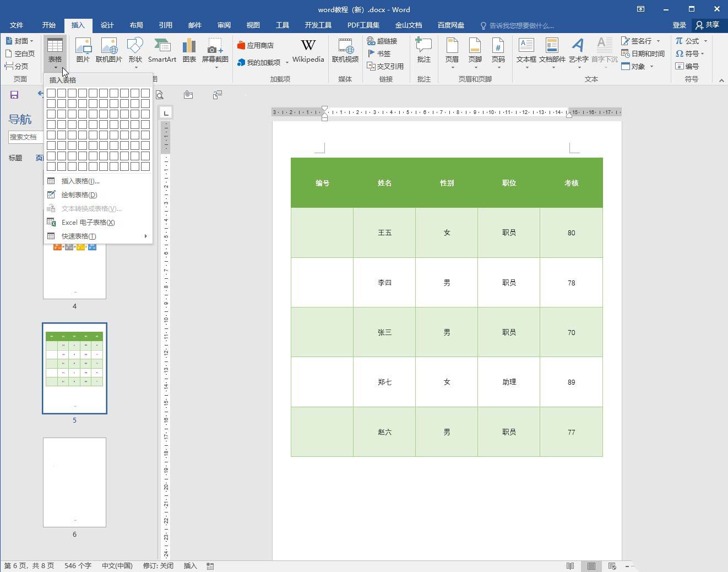This screenshot has width=728, height=572.
Task: Open the 形状 shapes dropdown
Action: point(135,53)
